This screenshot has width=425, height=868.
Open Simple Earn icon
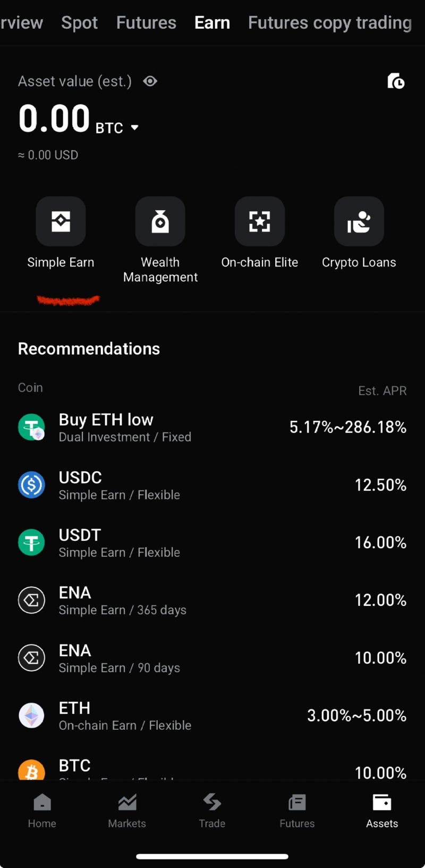61,221
